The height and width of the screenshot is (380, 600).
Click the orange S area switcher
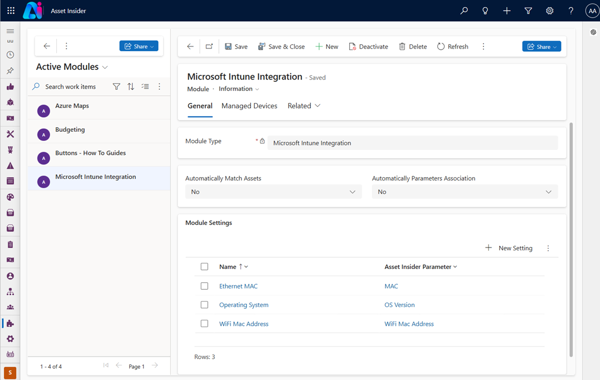click(10, 373)
